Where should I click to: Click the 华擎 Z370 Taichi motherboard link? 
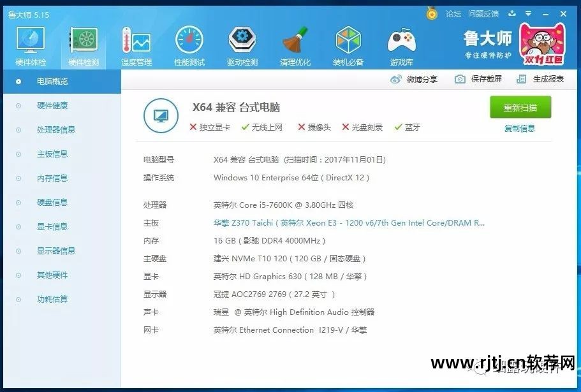349,223
